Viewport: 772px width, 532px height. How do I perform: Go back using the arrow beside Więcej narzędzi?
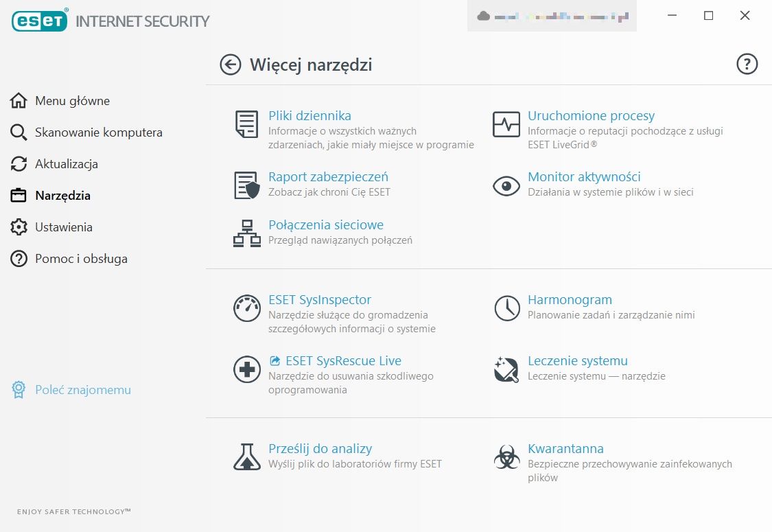click(x=231, y=65)
